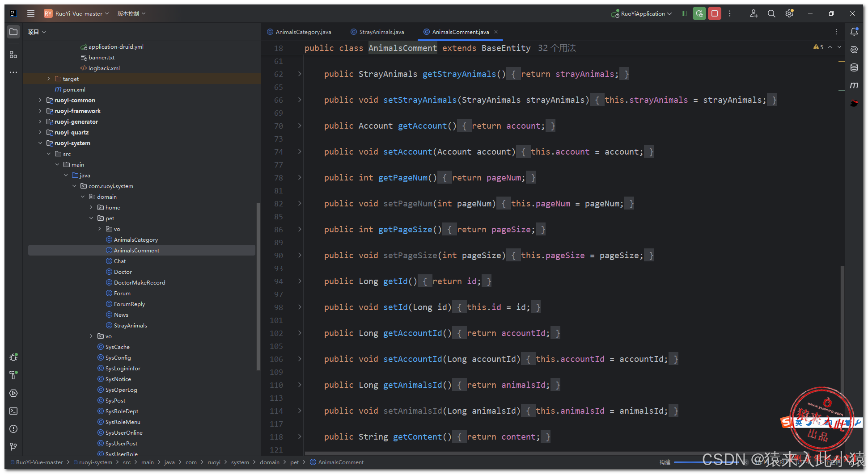The height and width of the screenshot is (474, 868).
Task: Open the RuoYiApplication run configuration dropdown
Action: point(642,13)
